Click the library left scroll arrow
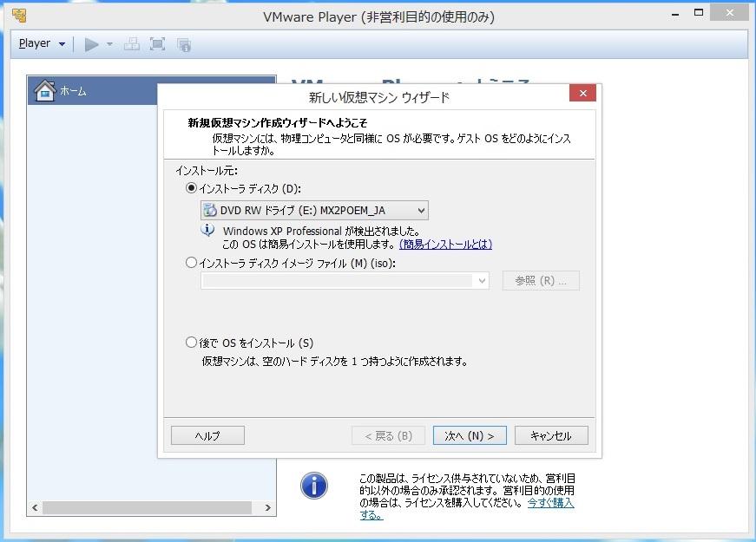The image size is (756, 542). [x=35, y=508]
